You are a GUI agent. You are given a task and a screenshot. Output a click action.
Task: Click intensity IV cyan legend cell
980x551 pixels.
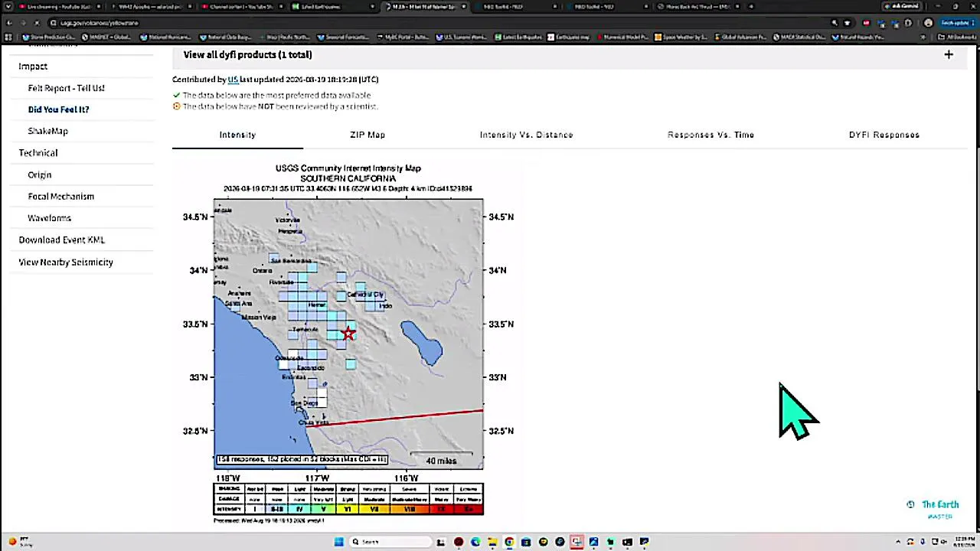click(299, 509)
